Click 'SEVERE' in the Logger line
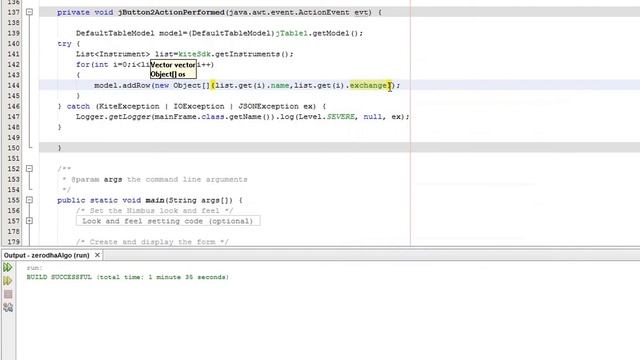 click(x=341, y=117)
